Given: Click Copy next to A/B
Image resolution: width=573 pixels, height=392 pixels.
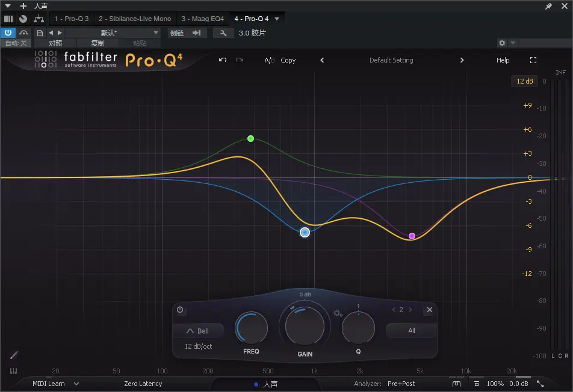Looking at the screenshot, I should 288,60.
